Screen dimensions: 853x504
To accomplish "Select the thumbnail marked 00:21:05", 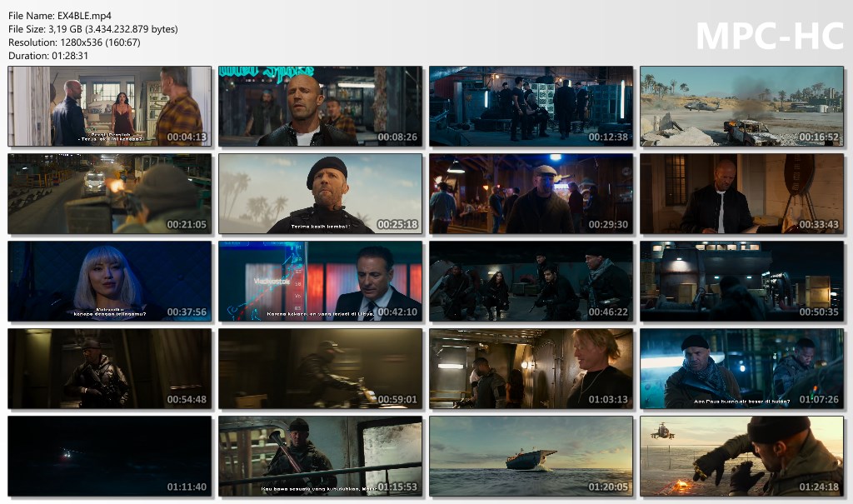I will pos(110,194).
